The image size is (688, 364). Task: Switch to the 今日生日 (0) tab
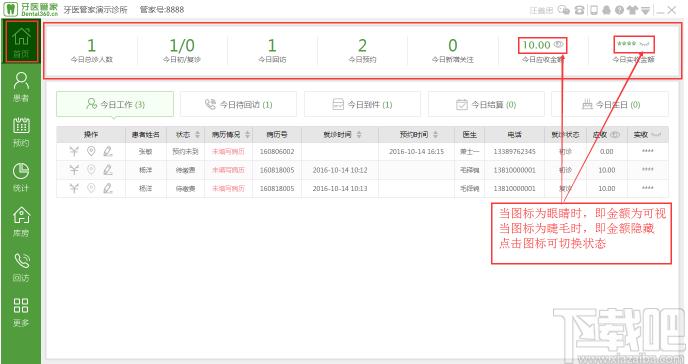pyautogui.click(x=610, y=104)
